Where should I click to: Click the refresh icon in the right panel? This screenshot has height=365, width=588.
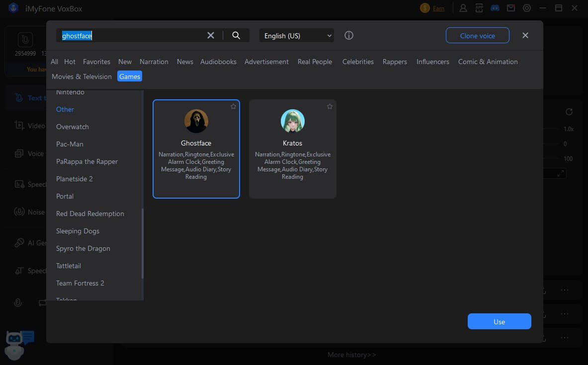pos(569,112)
